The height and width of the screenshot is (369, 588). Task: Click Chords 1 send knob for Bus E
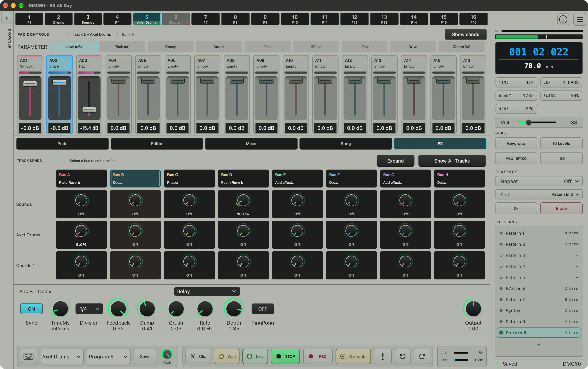(297, 262)
